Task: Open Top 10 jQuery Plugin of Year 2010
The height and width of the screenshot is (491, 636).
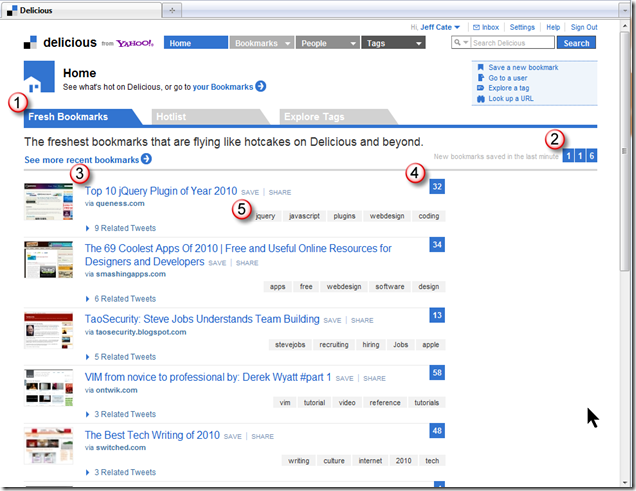Action: pos(161,191)
